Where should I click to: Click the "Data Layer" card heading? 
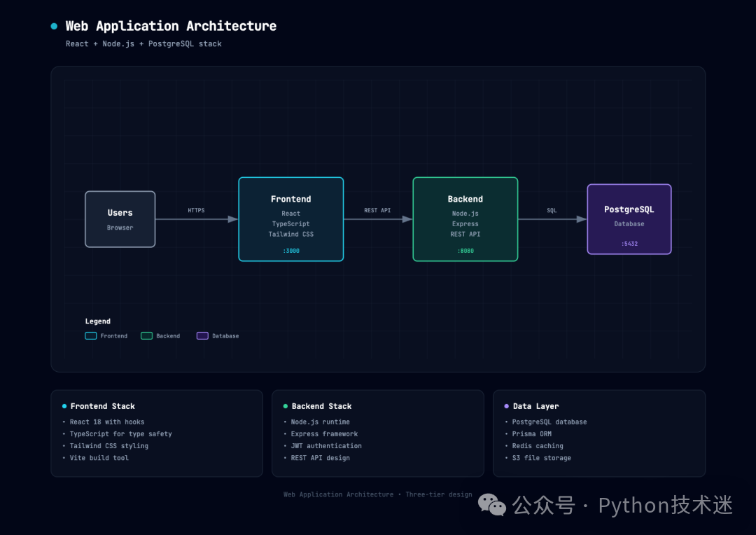pos(535,406)
